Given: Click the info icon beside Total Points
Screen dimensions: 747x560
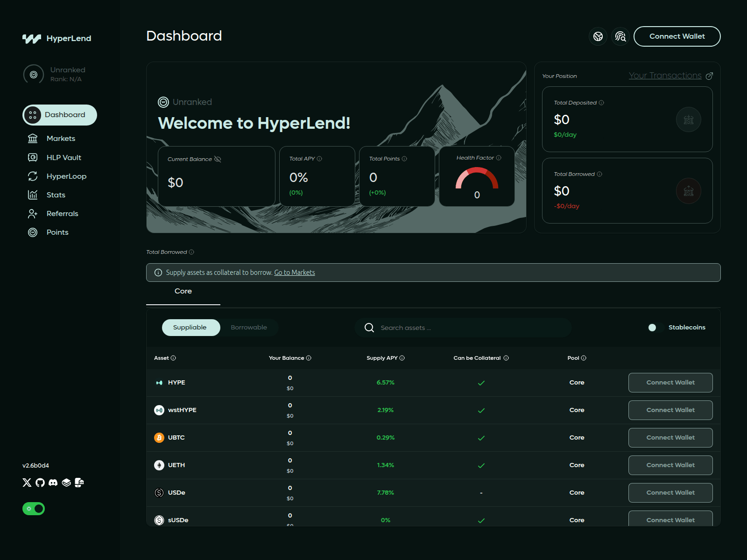Looking at the screenshot, I should 404,159.
